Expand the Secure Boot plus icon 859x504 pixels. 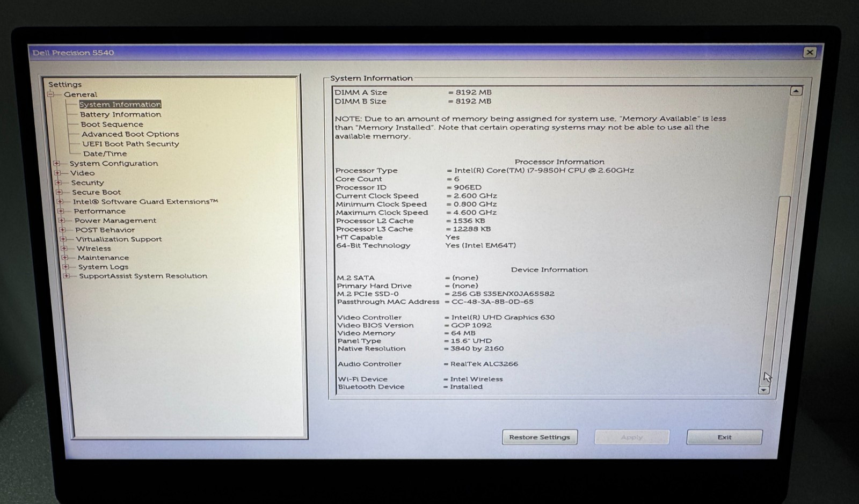59,192
